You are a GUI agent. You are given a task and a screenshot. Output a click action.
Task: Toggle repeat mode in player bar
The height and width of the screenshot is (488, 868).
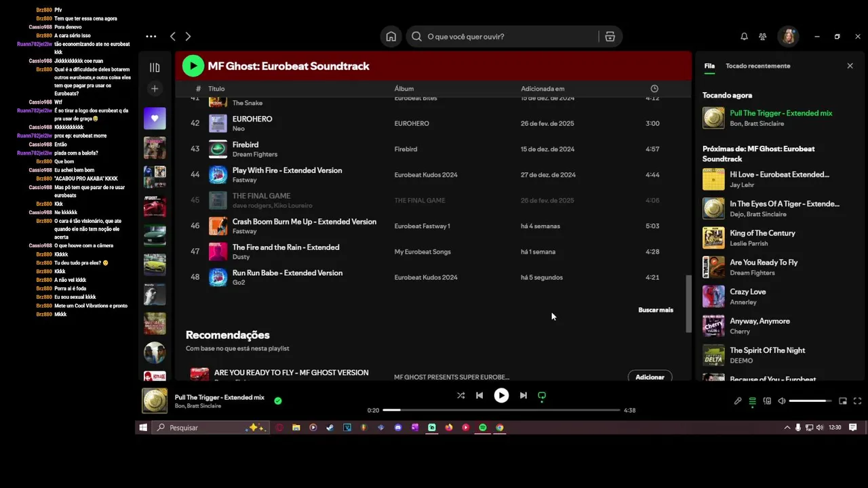click(x=541, y=395)
